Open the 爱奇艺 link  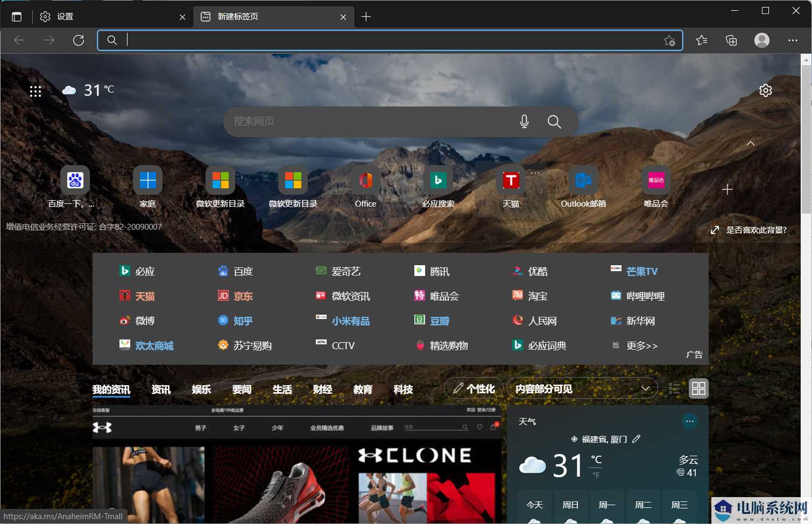coord(338,271)
